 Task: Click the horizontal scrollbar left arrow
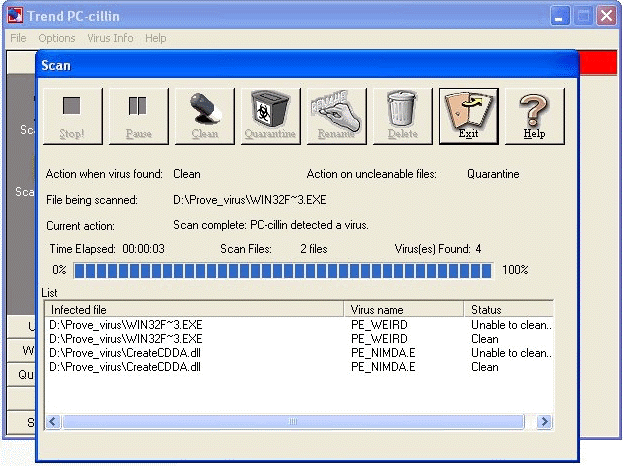(x=53, y=422)
